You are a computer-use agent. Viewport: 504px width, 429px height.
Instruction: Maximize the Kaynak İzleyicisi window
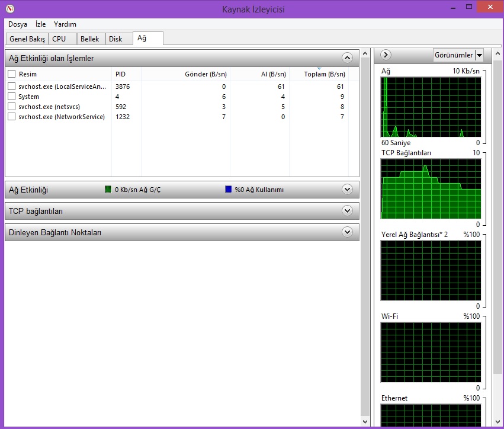469,7
